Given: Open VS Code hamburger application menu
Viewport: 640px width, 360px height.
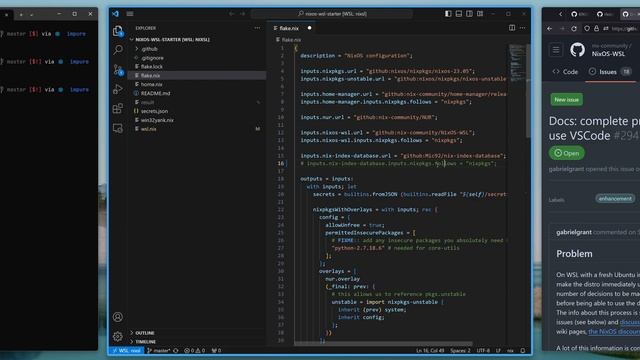Looking at the screenshot, I should click(x=130, y=14).
